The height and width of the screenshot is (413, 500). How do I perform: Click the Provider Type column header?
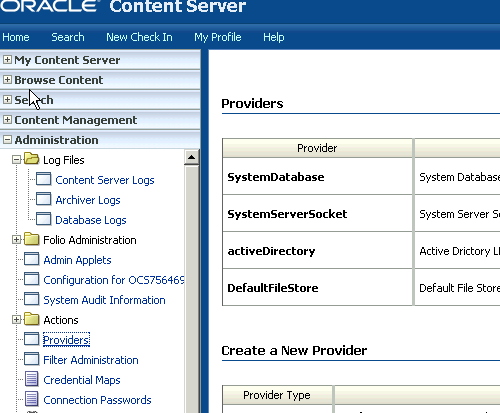pyautogui.click(x=277, y=395)
